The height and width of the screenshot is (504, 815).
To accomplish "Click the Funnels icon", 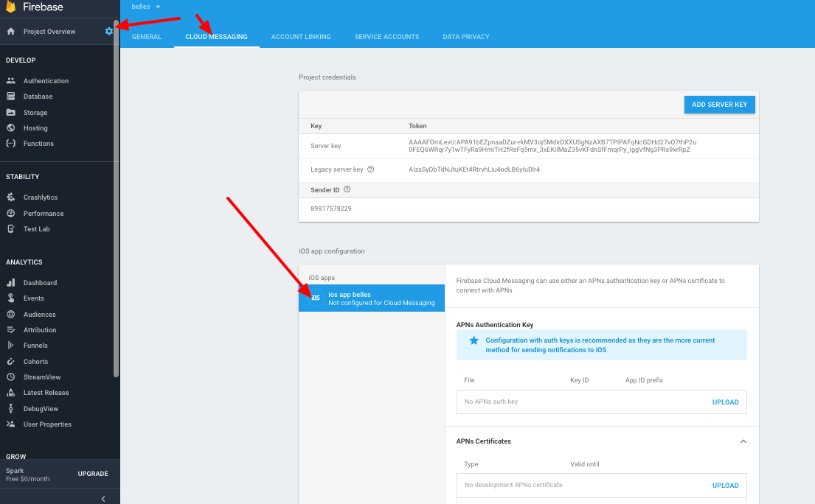I will (10, 345).
